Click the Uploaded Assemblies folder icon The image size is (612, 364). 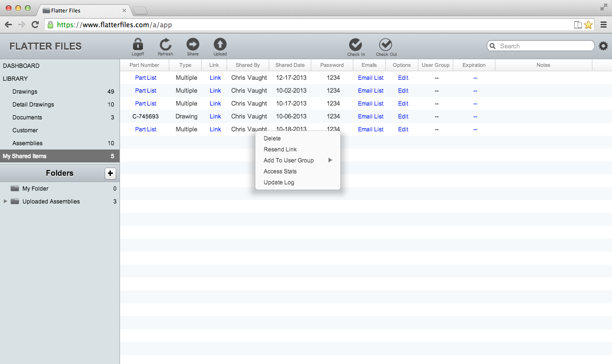tap(15, 202)
